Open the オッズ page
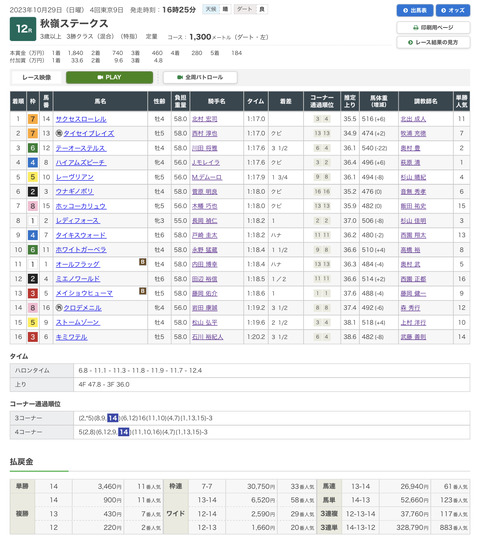480x536 pixels. (x=453, y=11)
